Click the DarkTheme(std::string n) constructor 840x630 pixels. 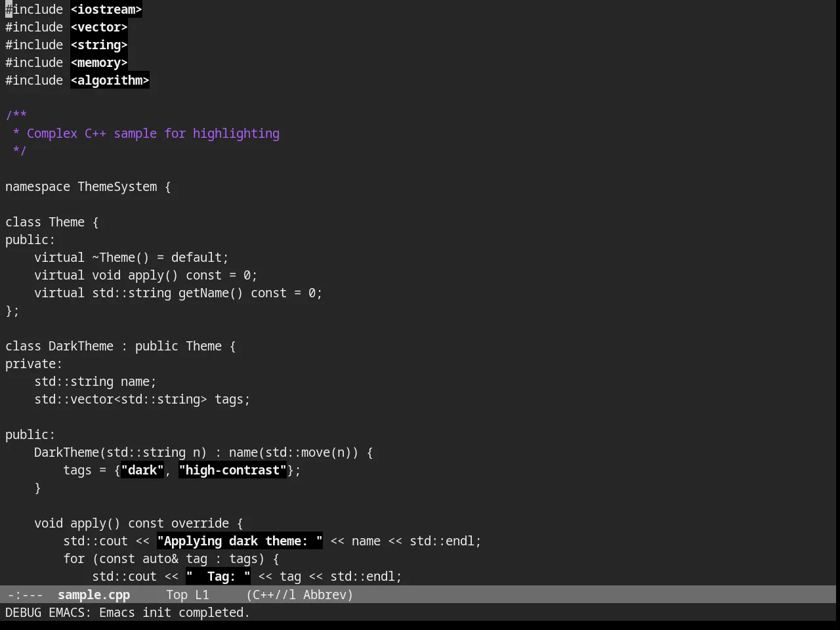coord(121,452)
